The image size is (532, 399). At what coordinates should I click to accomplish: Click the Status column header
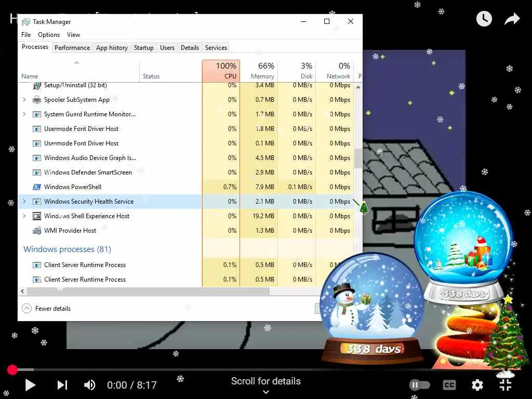pyautogui.click(x=170, y=71)
